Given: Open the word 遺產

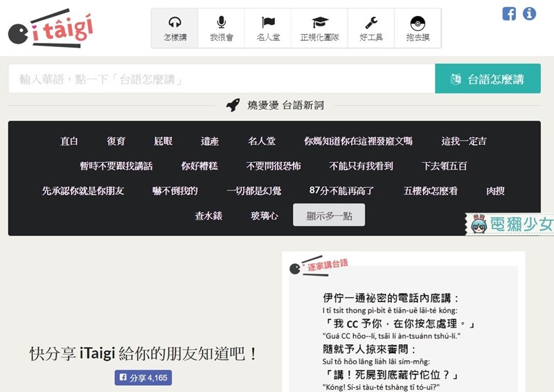Looking at the screenshot, I should tap(210, 141).
